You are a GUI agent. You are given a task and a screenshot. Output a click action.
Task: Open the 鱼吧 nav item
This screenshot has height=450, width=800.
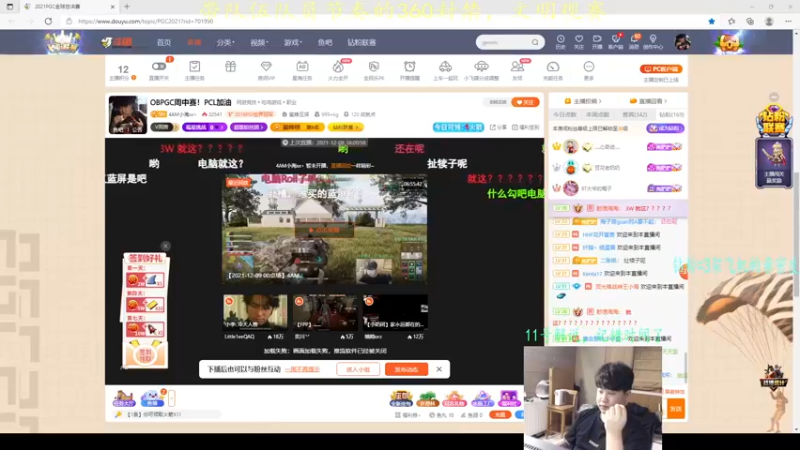tap(324, 42)
